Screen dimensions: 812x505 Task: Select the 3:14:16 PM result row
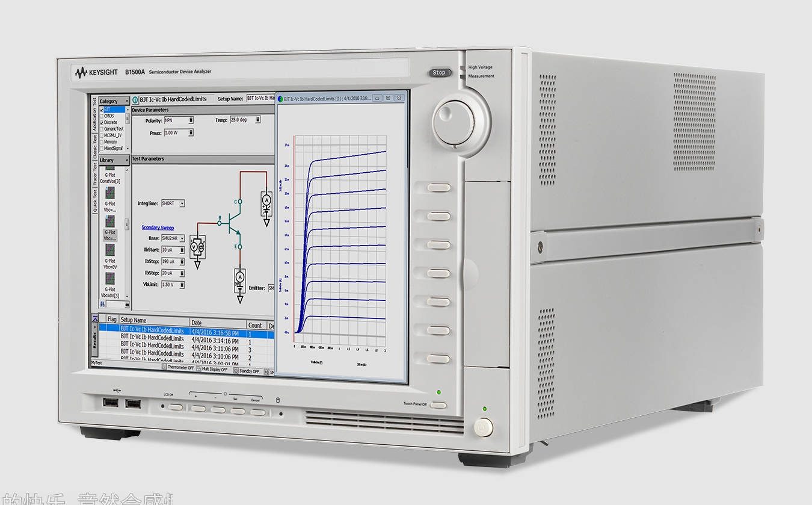click(x=215, y=341)
